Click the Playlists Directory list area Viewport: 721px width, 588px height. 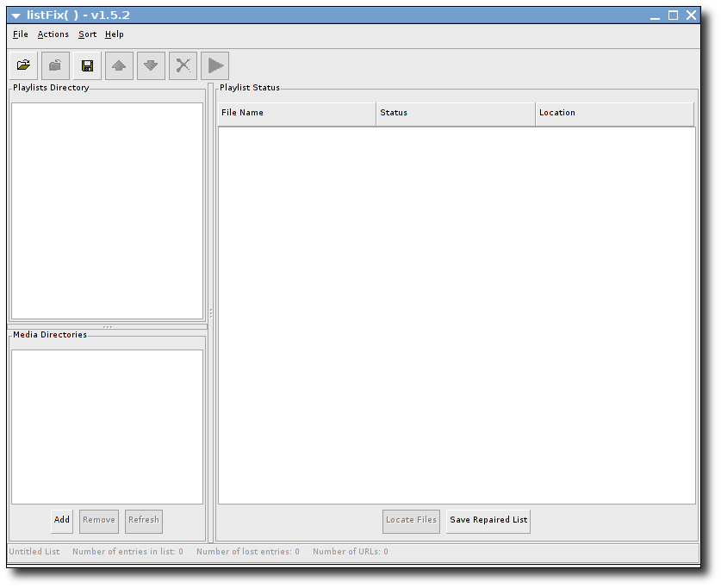(107, 211)
